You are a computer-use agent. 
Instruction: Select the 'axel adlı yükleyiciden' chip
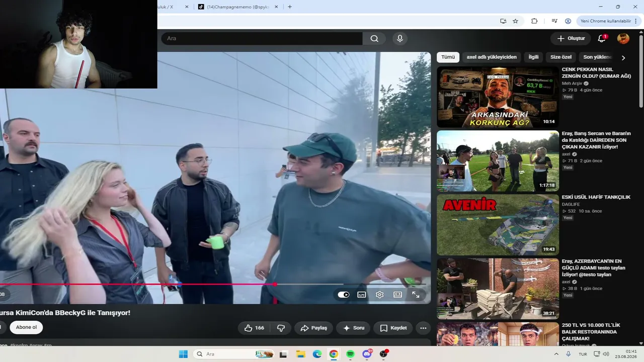pos(492,57)
